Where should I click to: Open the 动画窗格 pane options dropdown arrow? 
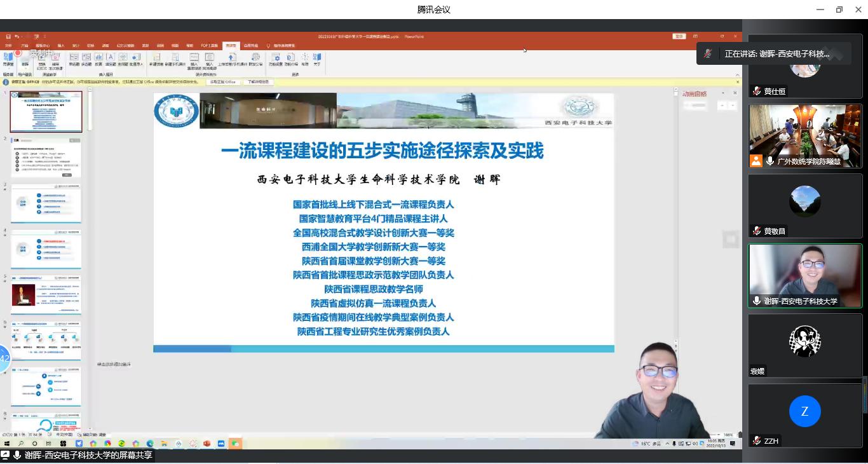pos(722,93)
